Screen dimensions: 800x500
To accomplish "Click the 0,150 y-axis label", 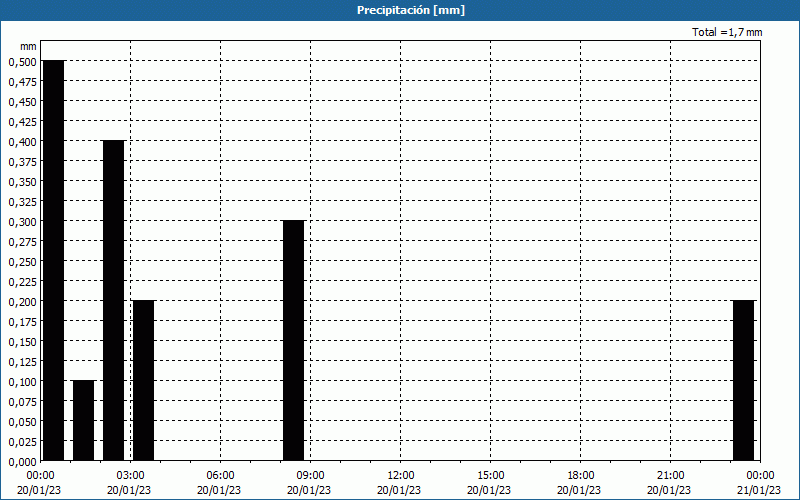I will click(x=23, y=341).
